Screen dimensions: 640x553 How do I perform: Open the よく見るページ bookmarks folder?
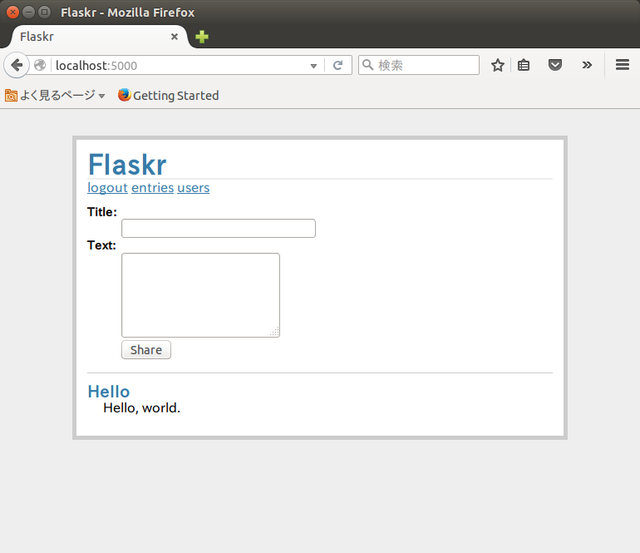pyautogui.click(x=55, y=95)
